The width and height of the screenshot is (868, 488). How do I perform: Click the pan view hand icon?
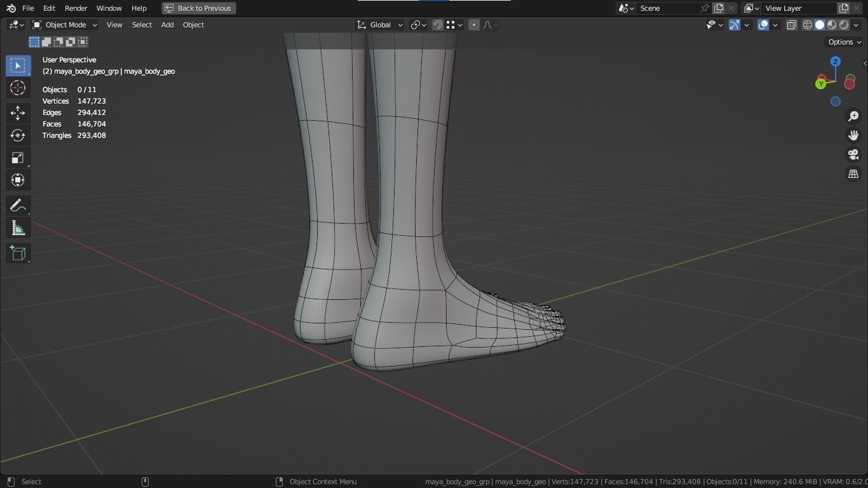coord(853,135)
